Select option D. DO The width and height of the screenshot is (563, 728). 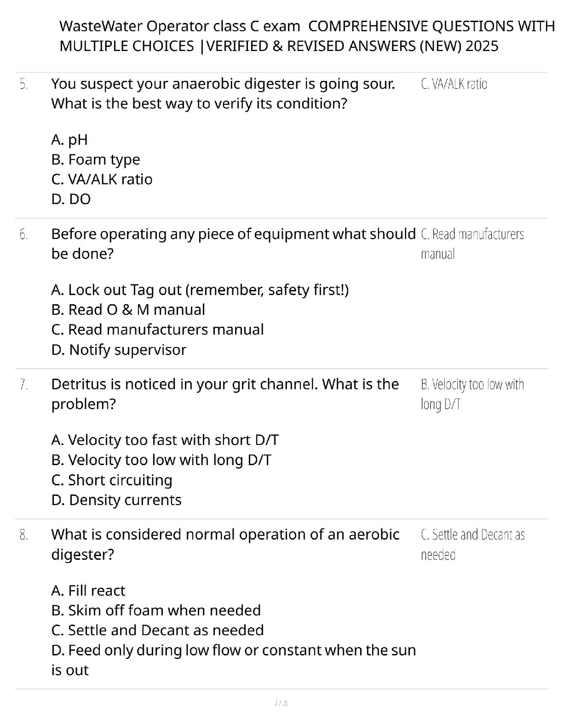(x=71, y=199)
